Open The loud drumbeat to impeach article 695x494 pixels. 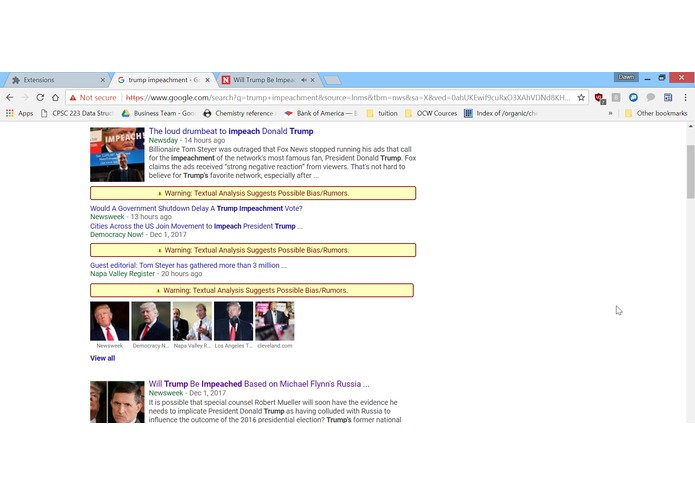pyautogui.click(x=231, y=131)
